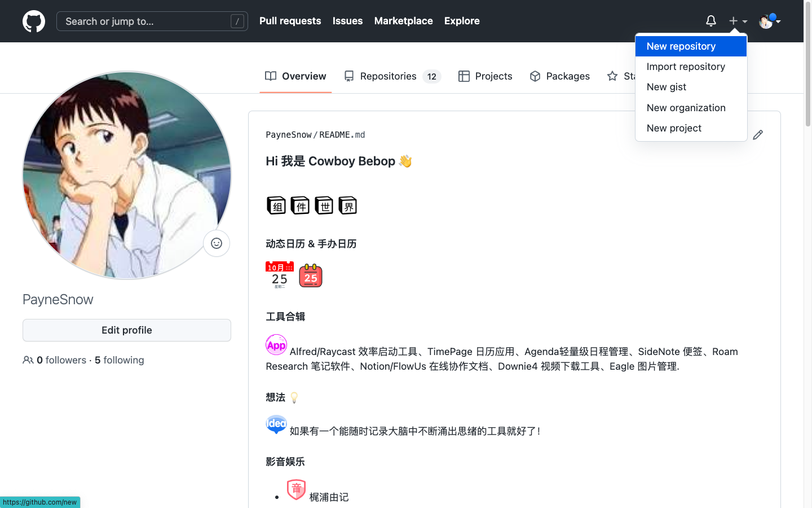Open your avatar account menu
812x508 pixels.
[x=766, y=21]
